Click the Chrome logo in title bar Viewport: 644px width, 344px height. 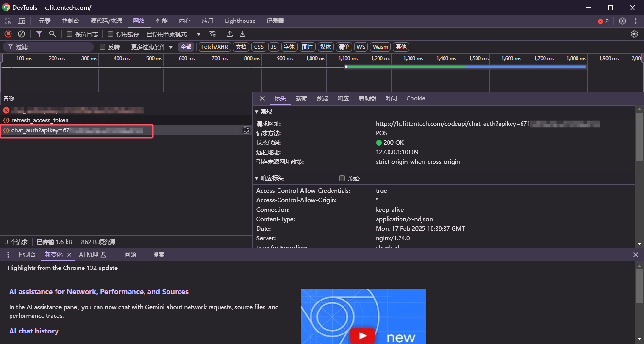(7, 7)
